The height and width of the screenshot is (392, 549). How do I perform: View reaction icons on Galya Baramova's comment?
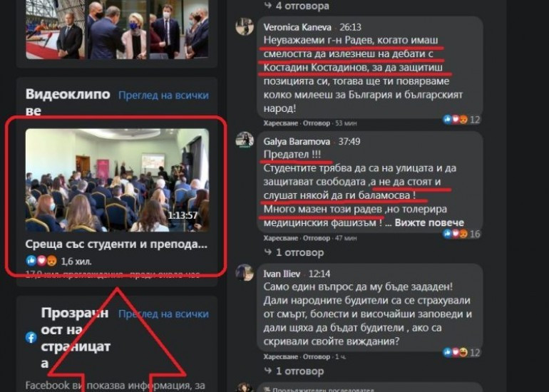(x=461, y=234)
